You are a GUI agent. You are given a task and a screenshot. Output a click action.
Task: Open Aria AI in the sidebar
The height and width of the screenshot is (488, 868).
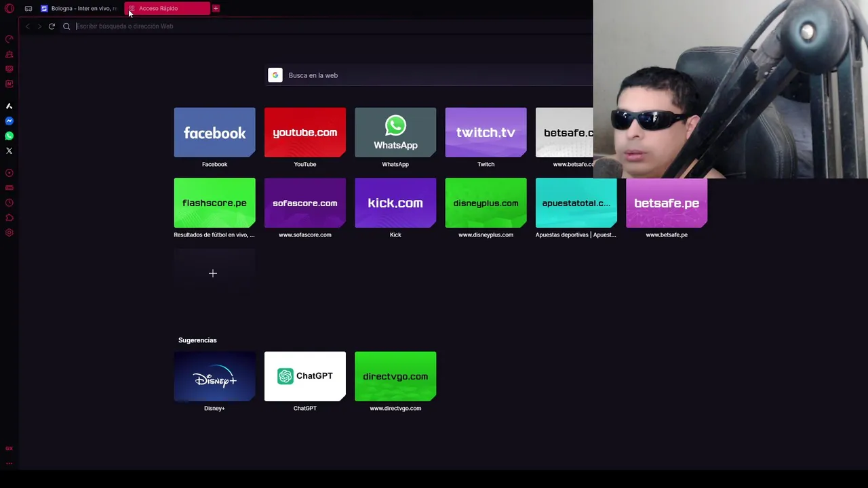pyautogui.click(x=9, y=106)
